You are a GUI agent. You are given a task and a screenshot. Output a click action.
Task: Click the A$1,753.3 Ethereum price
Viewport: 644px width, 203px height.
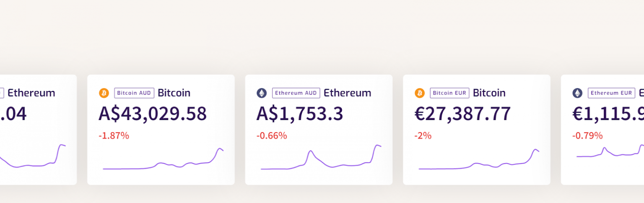300,114
